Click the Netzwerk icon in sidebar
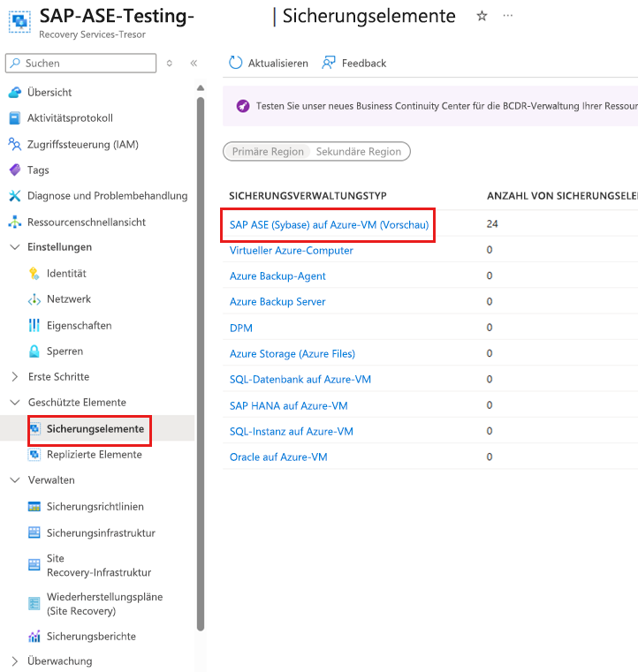This screenshot has width=638, height=672. [34, 299]
